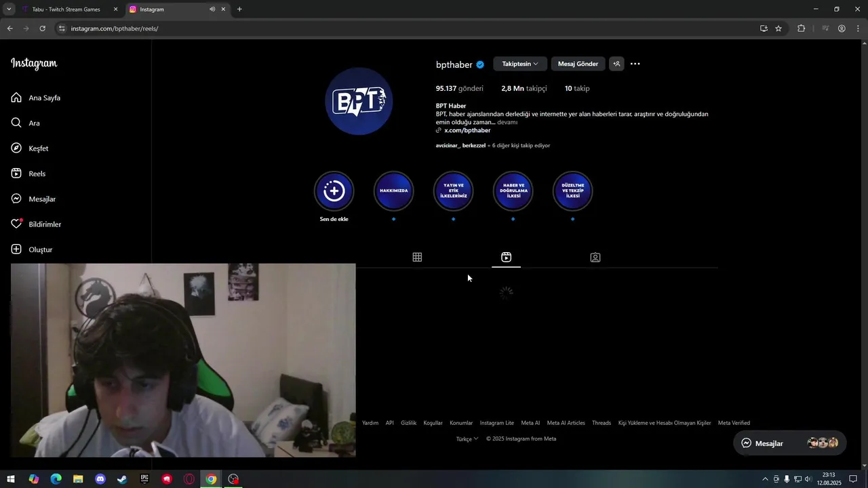Switch to the tagged photos tab
Image resolution: width=868 pixels, height=488 pixels.
point(595,258)
